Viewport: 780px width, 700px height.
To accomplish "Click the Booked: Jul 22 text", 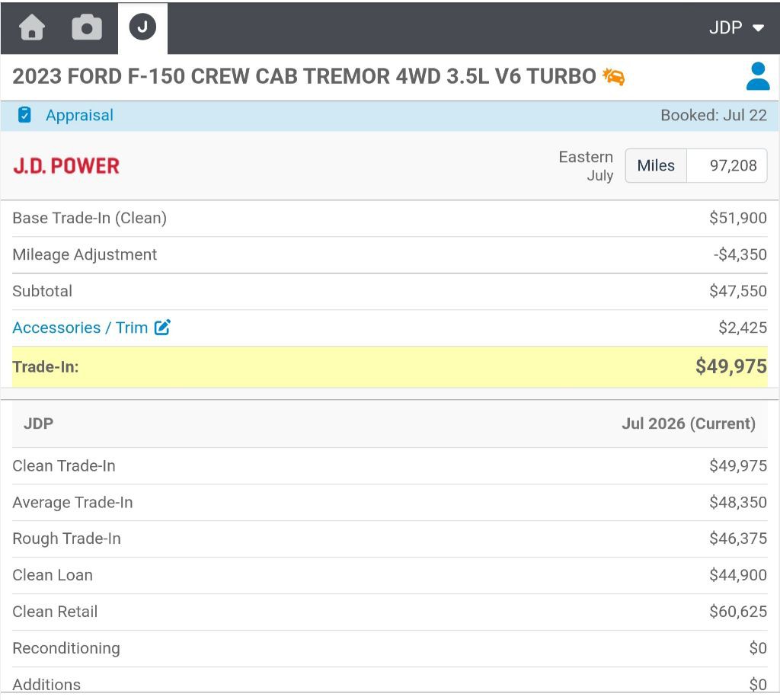I will coord(713,116).
